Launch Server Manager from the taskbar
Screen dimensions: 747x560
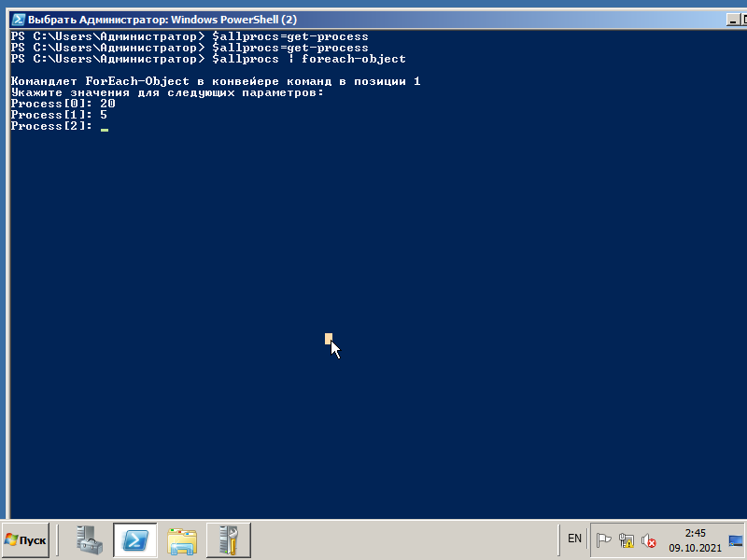90,540
